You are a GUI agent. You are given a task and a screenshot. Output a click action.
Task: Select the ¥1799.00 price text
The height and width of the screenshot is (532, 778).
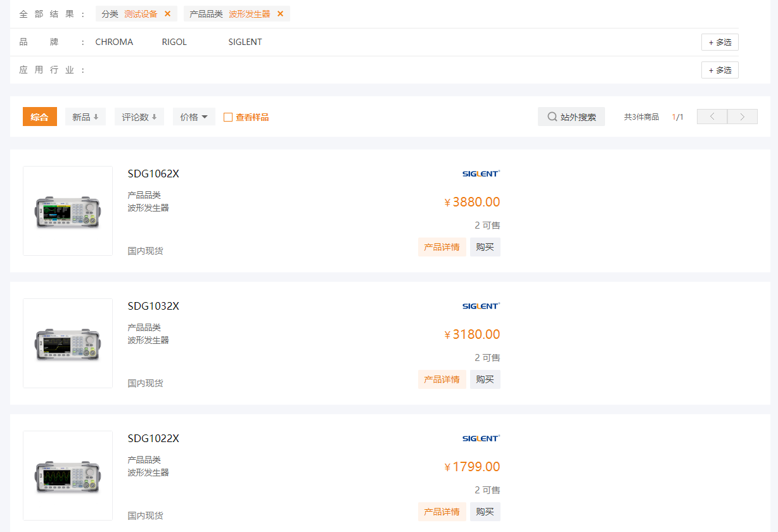click(x=472, y=467)
